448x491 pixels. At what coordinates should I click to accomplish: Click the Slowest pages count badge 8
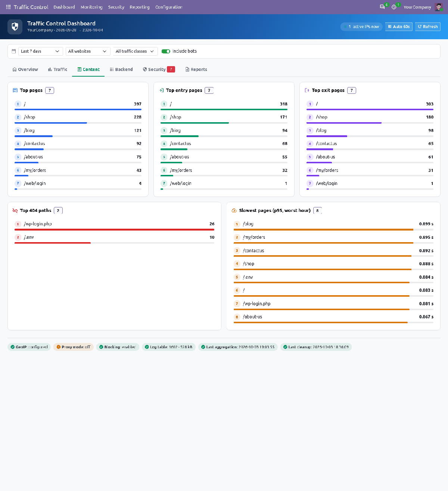317,210
